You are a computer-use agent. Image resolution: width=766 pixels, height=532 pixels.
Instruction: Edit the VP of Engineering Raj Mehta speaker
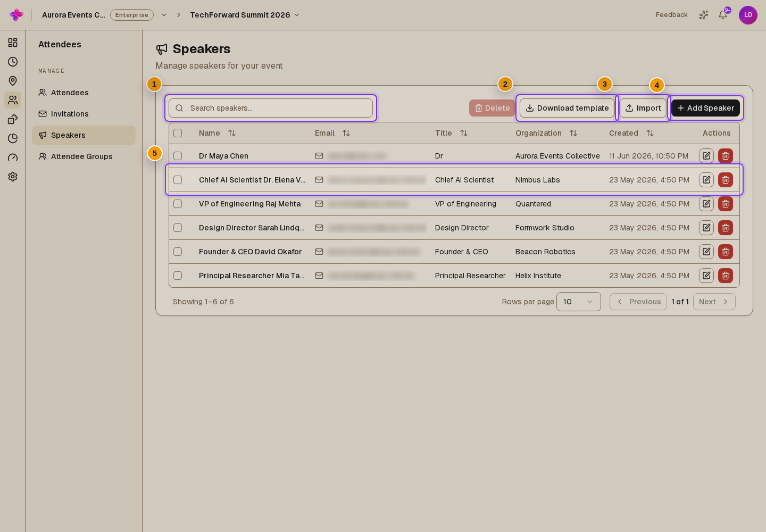tap(706, 204)
